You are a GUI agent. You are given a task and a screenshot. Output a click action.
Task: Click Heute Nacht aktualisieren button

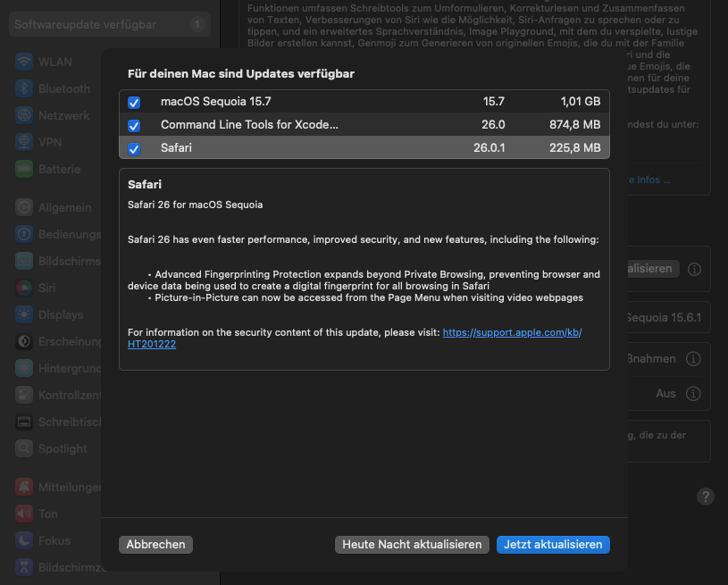412,544
